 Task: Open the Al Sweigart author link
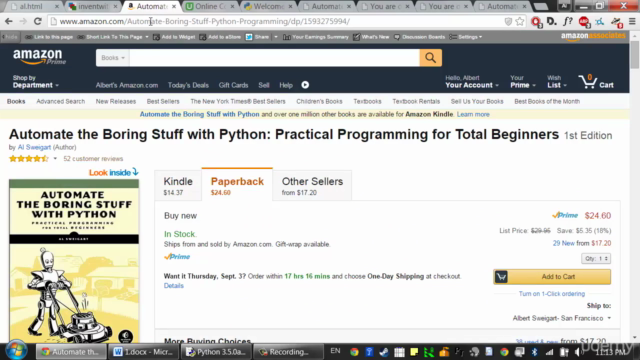pos(34,147)
